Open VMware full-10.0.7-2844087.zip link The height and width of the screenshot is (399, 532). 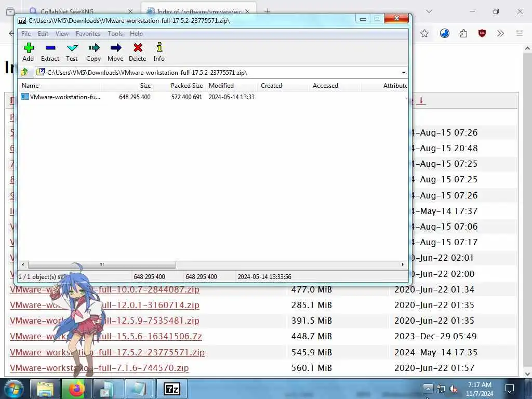104,290
